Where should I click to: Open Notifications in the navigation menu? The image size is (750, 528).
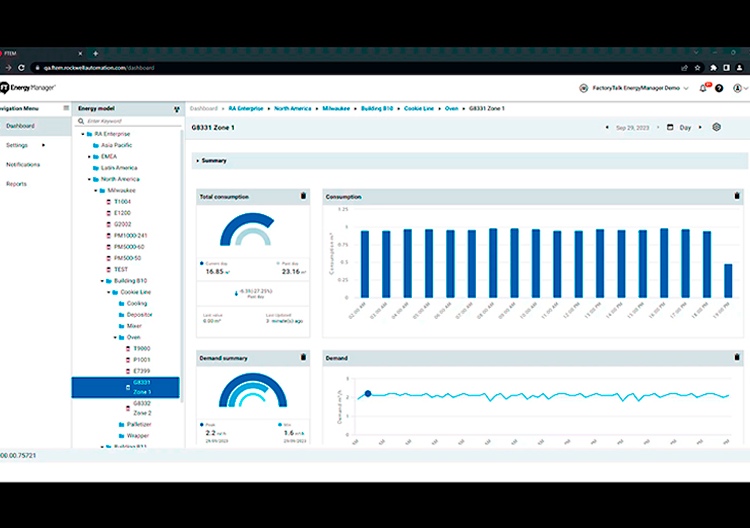pyautogui.click(x=23, y=164)
